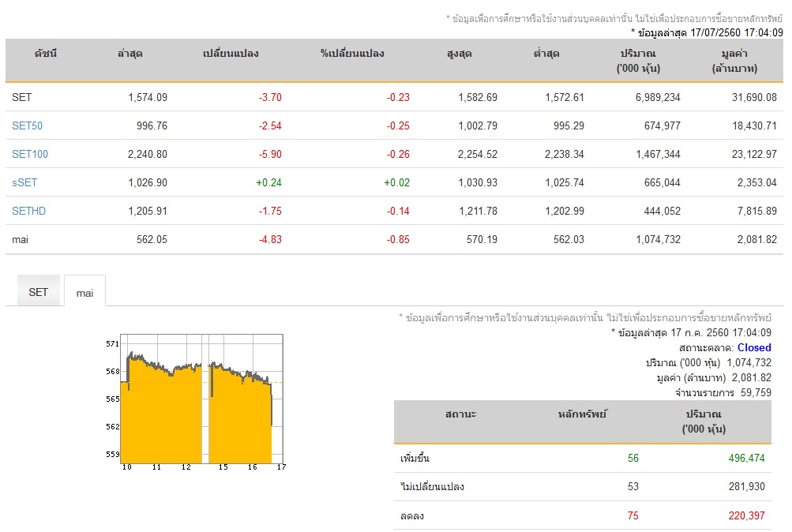792x532 pixels.
Task: Click mai low value 562.03
Action: pos(569,240)
